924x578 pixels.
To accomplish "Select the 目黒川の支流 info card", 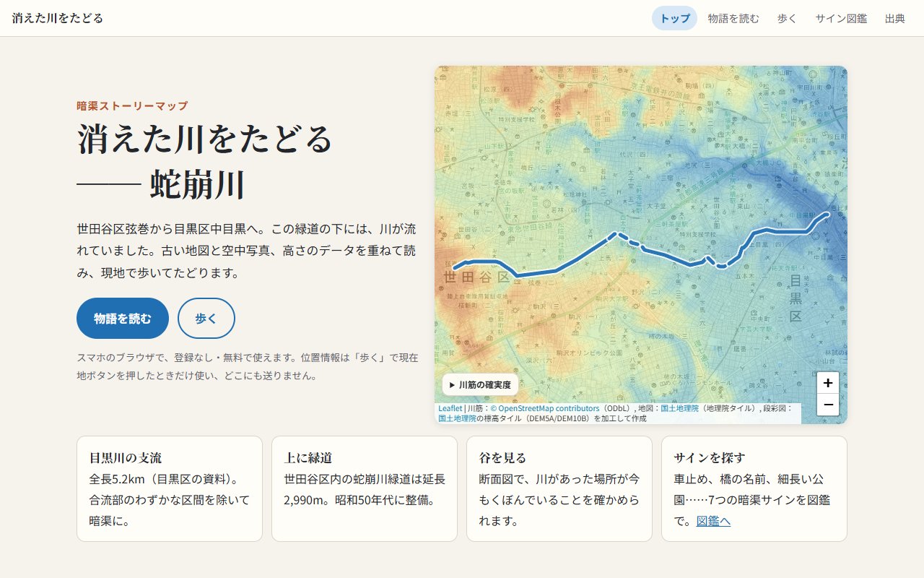I will 170,488.
